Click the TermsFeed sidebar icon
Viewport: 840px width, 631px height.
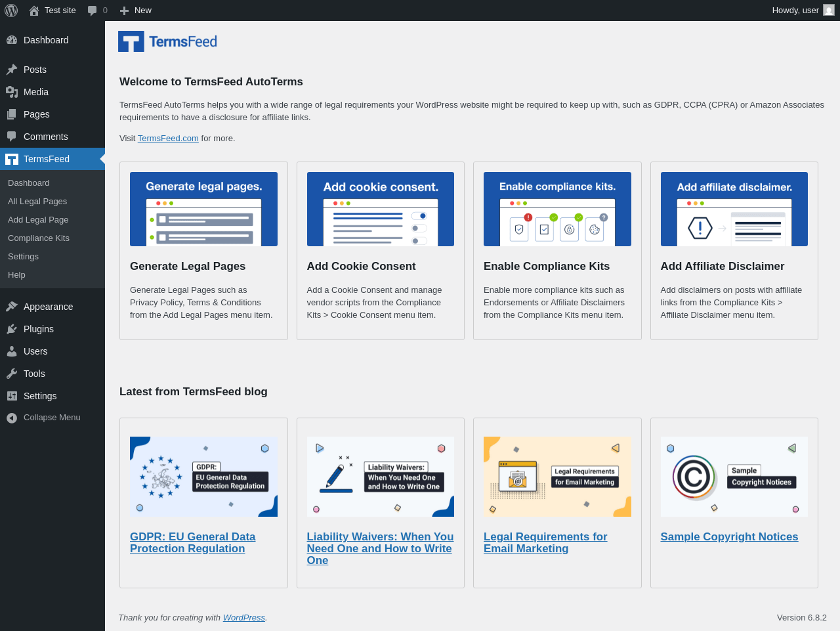[12, 159]
